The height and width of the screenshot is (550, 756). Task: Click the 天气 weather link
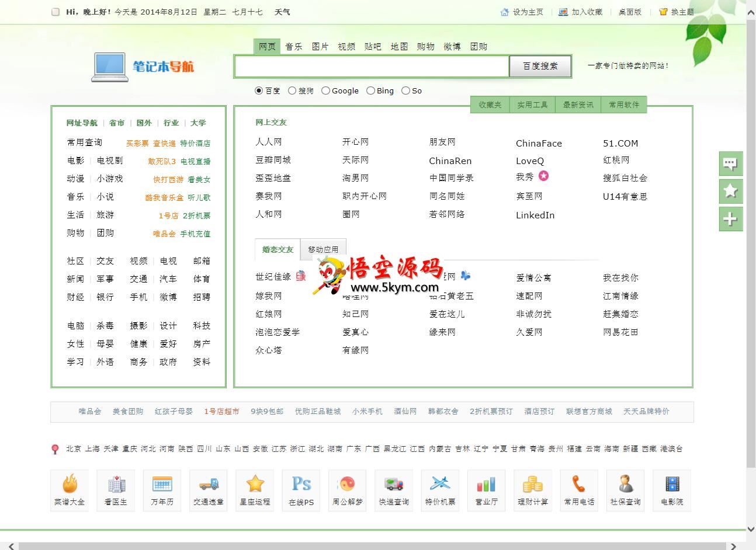(x=282, y=12)
